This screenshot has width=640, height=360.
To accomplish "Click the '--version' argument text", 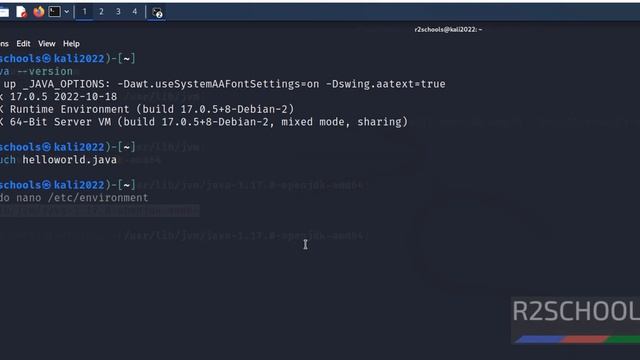I will pyautogui.click(x=44, y=71).
